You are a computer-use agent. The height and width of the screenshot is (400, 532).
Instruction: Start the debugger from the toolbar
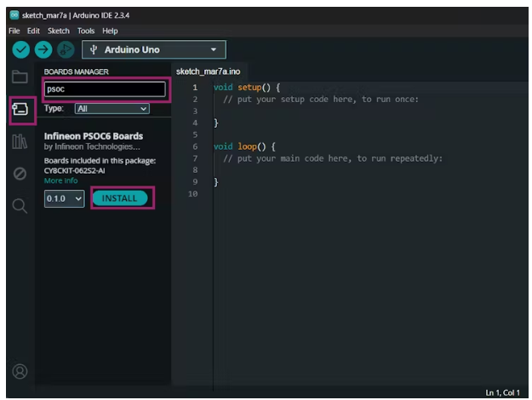pyautogui.click(x=66, y=50)
